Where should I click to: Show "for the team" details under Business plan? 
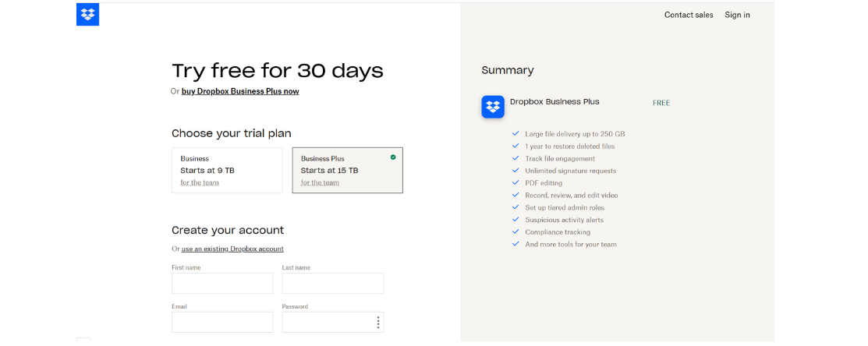click(200, 182)
